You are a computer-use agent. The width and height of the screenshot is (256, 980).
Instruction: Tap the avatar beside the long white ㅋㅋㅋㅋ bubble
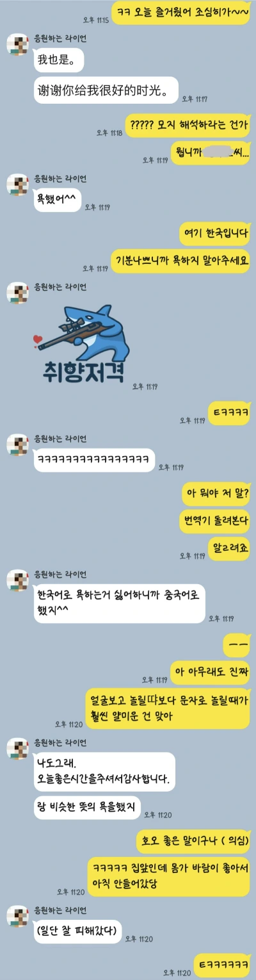17,444
